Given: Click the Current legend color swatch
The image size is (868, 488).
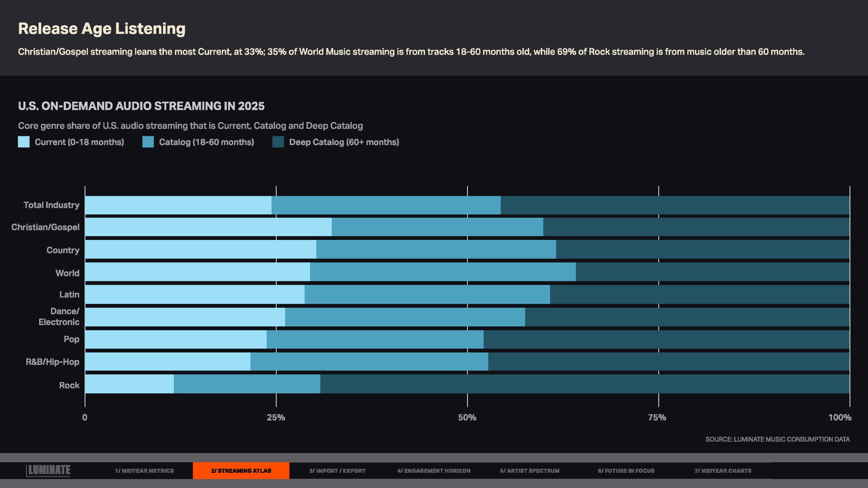Looking at the screenshot, I should 24,142.
